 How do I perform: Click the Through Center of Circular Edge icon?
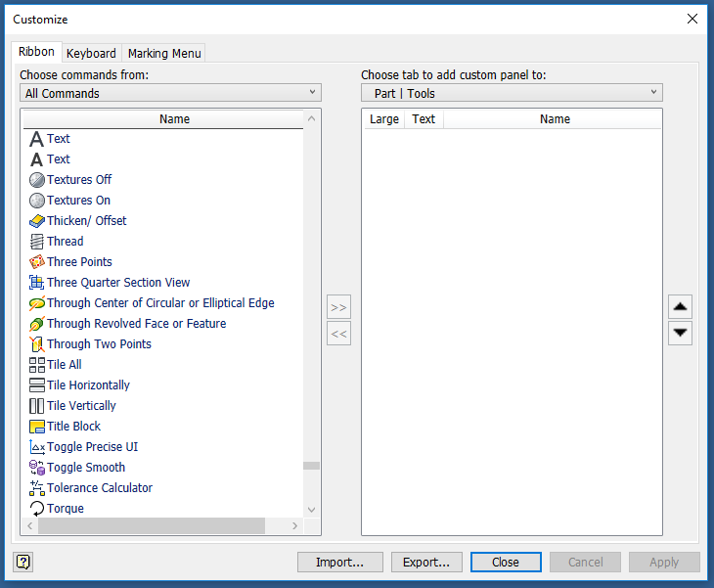37,303
